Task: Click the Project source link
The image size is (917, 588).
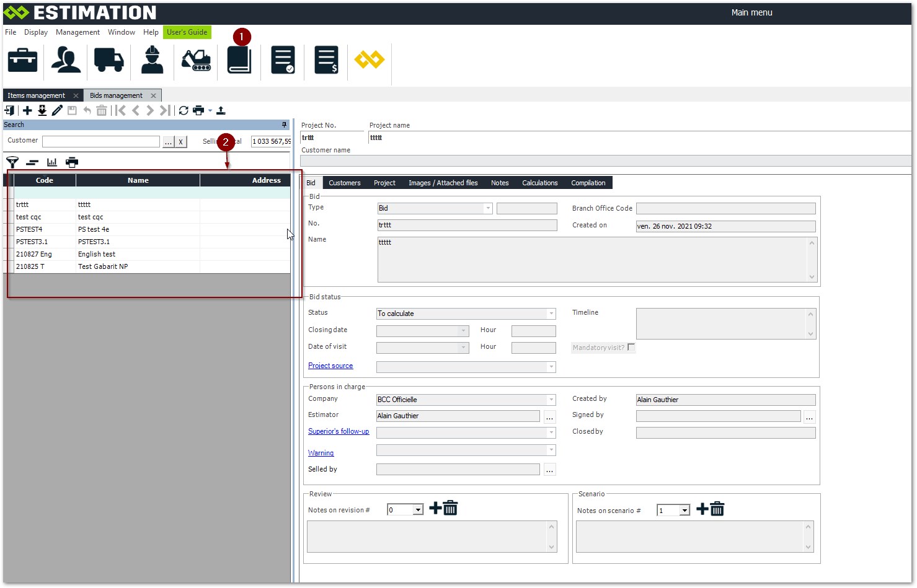Action: coord(330,366)
